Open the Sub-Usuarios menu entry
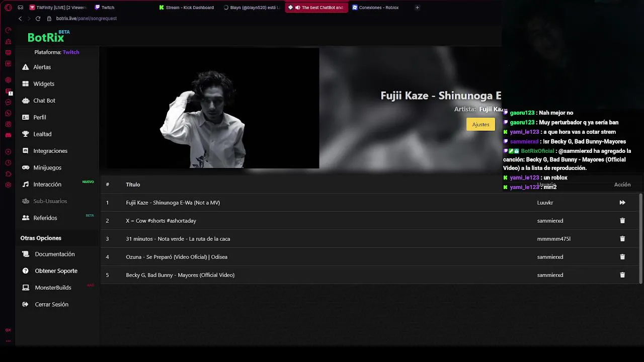This screenshot has height=362, width=644. point(50,201)
